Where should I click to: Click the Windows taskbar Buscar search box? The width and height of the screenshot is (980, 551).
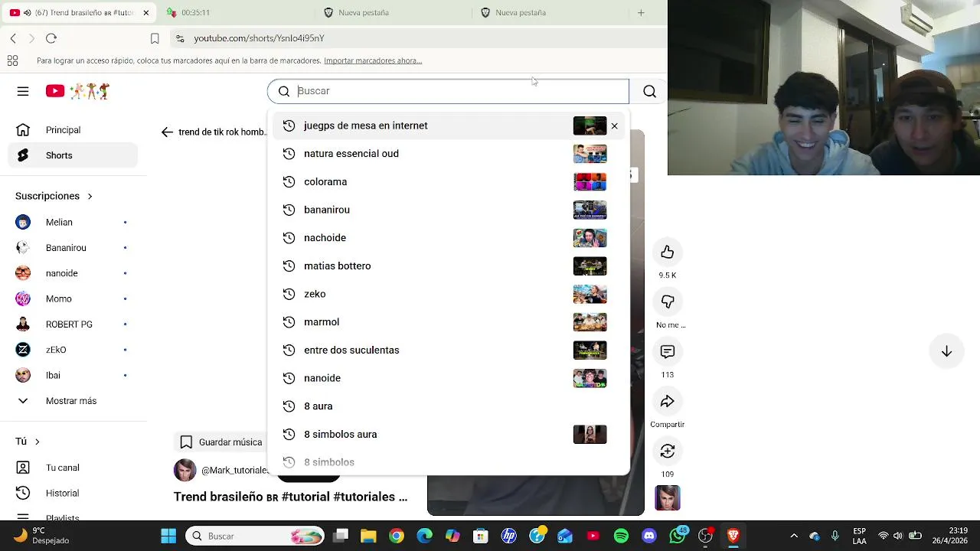[x=255, y=536]
